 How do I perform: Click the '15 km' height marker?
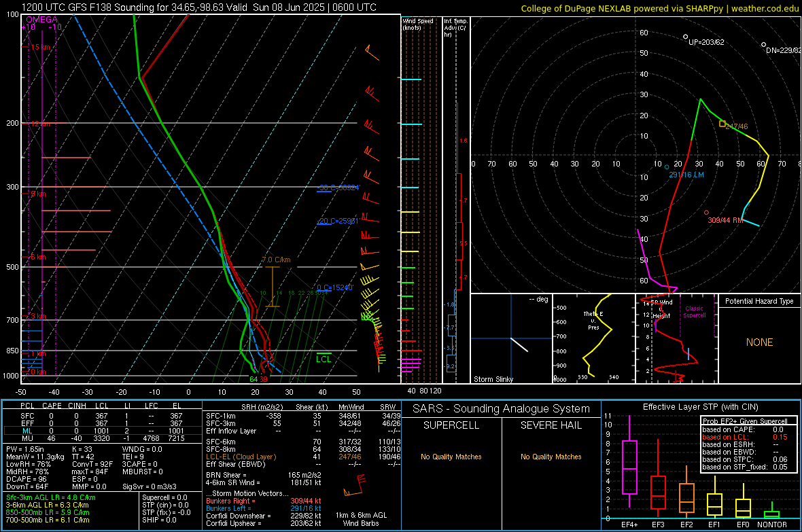point(40,47)
